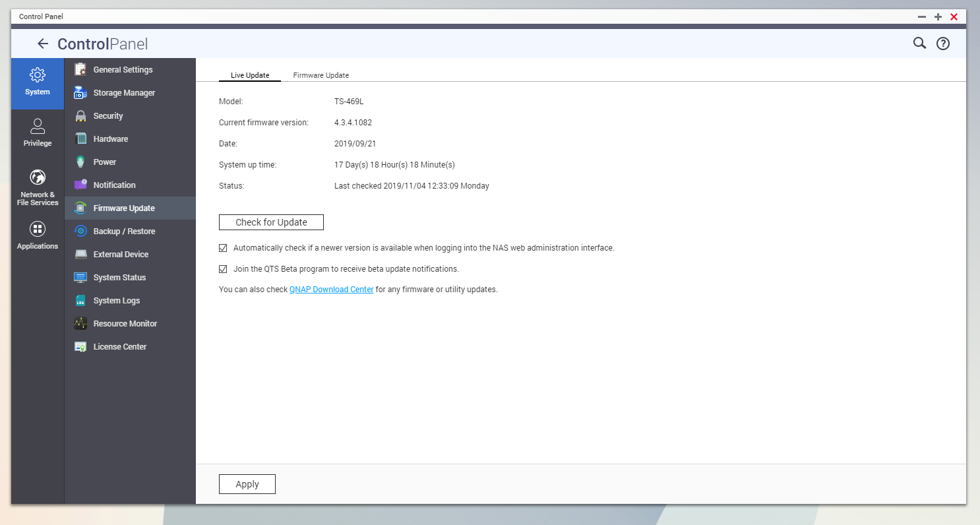Click the Backup / Restore gear icon
The image size is (980, 525).
(80, 231)
